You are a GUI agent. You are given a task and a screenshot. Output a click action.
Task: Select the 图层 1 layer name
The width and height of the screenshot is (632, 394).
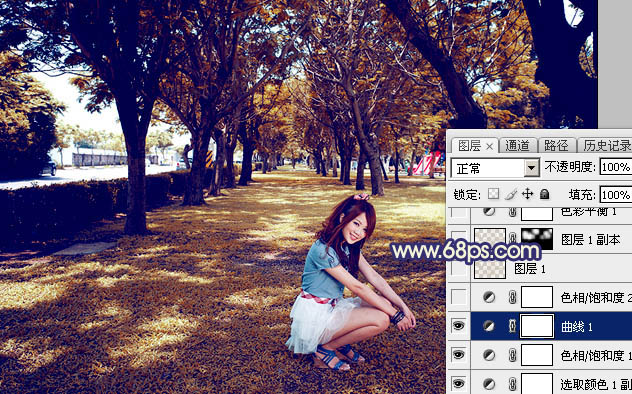[x=530, y=269]
